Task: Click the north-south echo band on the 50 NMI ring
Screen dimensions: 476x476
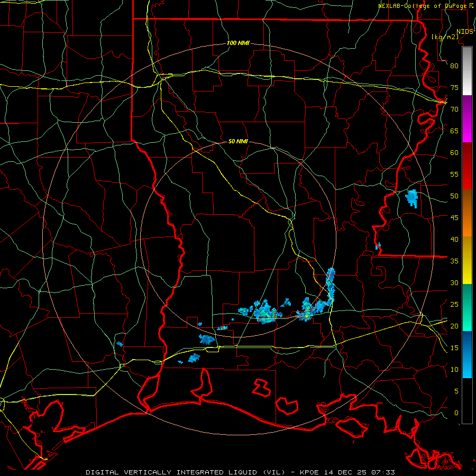Action: pos(330,286)
